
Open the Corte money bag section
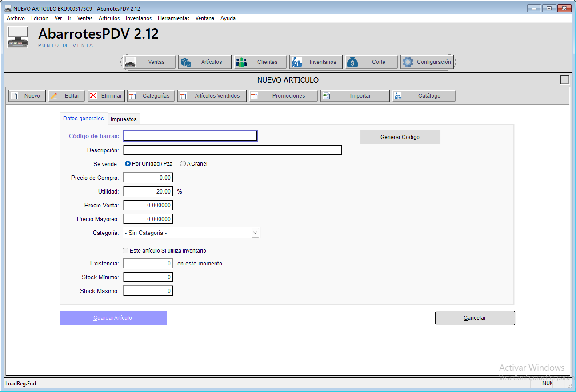pyautogui.click(x=372, y=62)
